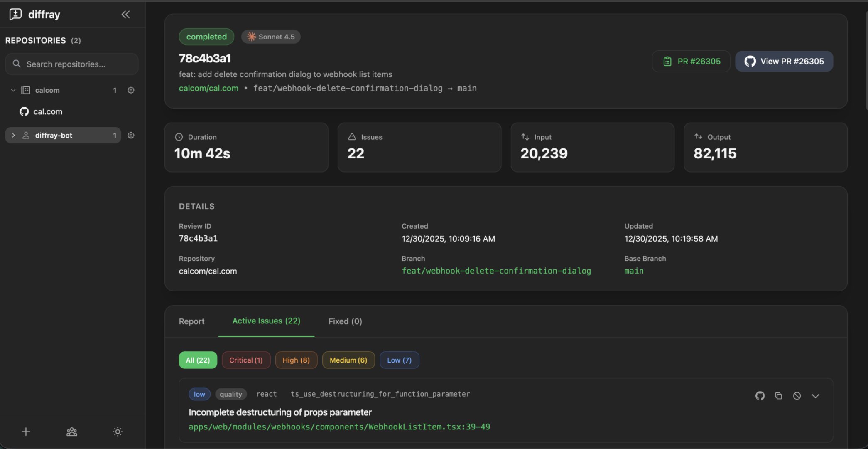868x449 pixels.
Task: Open calcom repository settings gear
Action: [x=131, y=90]
